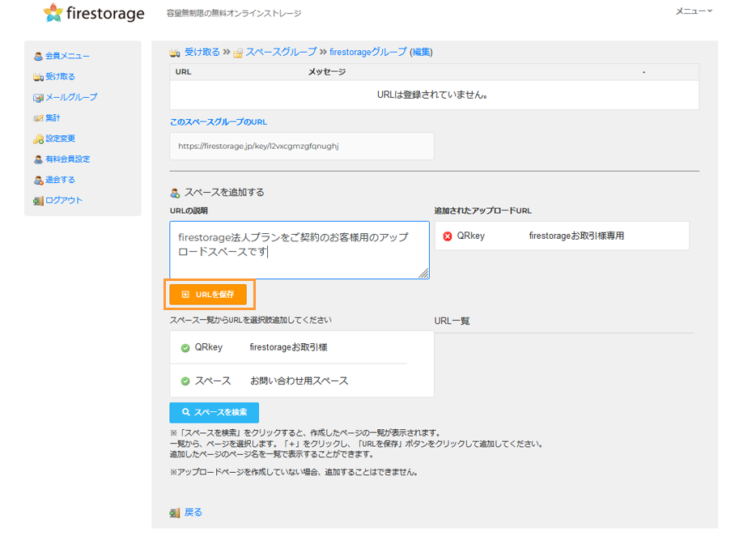Click the 戻る link
This screenshot has width=756, height=540.
coord(193,512)
